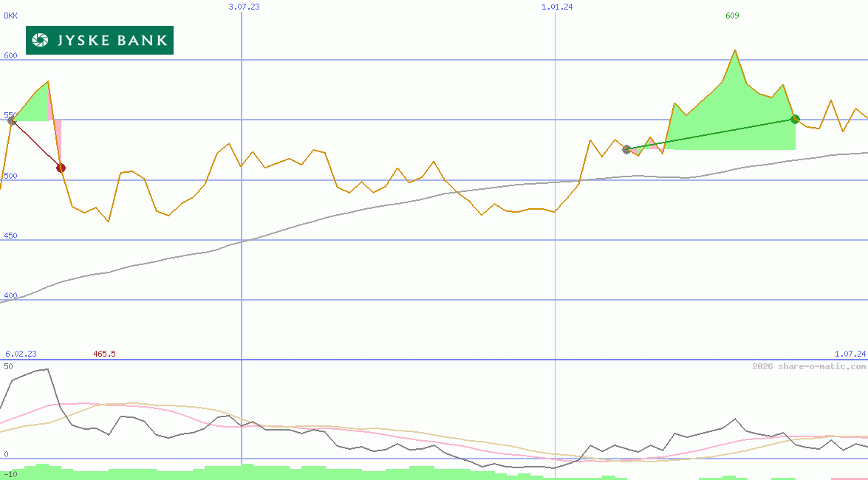The width and height of the screenshot is (868, 480).
Task: Select the 6.02.23 start date label
Action: pos(20,354)
